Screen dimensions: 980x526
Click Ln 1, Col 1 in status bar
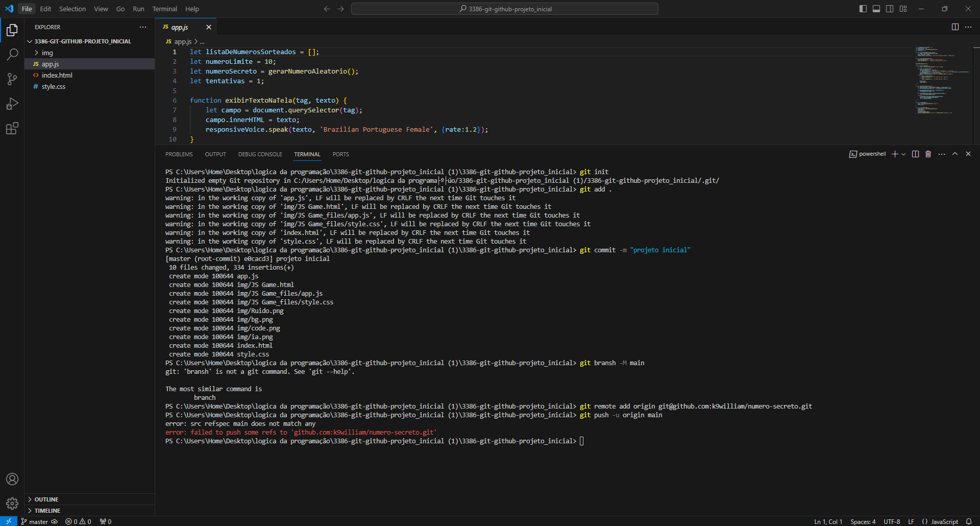[828, 521]
